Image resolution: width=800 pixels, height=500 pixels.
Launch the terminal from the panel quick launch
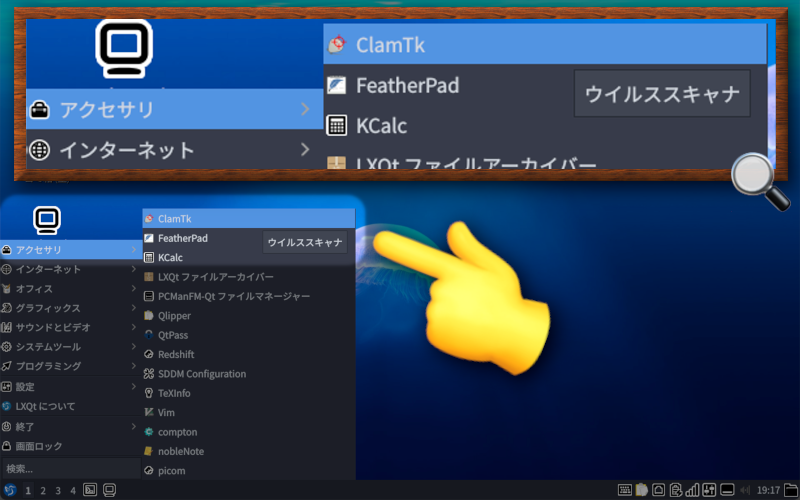(x=90, y=490)
